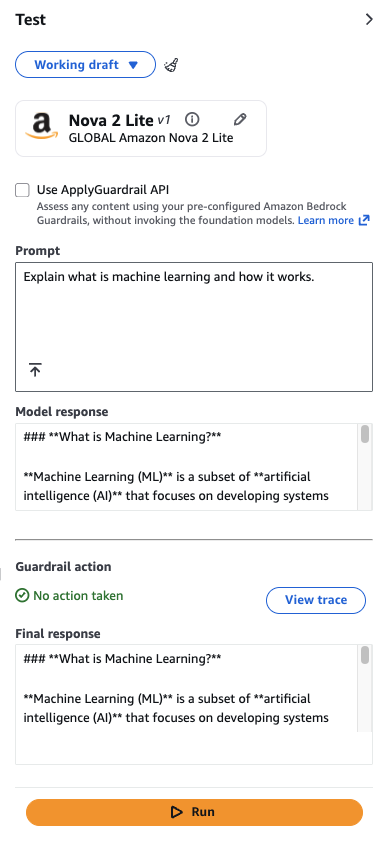The height and width of the screenshot is (850, 389).
Task: Click the Final response text box
Action: (x=187, y=688)
